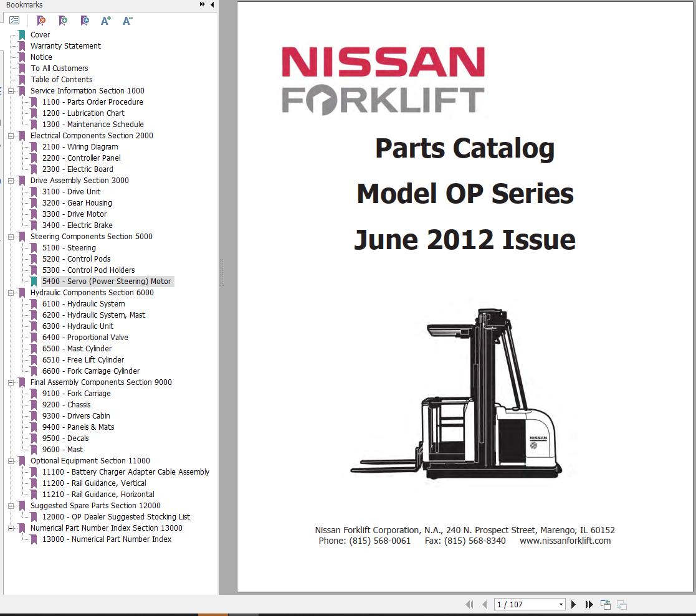The width and height of the screenshot is (696, 616).
Task: Click the expand panel double-arrow icon
Action: (x=202, y=4)
